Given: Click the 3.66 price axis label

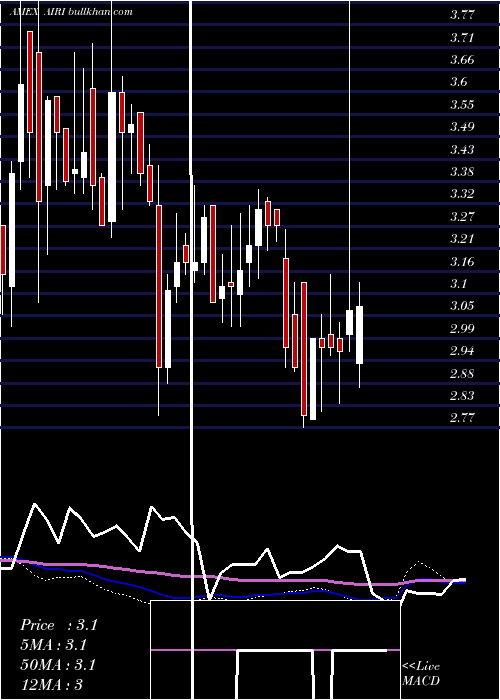Looking at the screenshot, I should 462,60.
